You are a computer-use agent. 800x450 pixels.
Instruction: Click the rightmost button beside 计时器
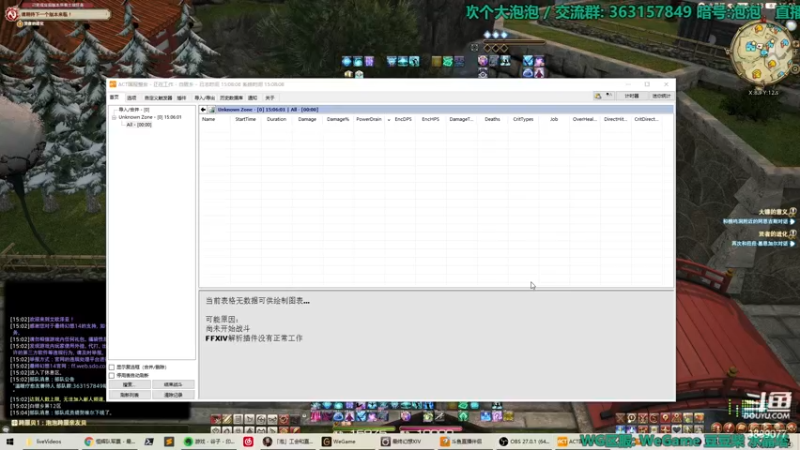[661, 96]
